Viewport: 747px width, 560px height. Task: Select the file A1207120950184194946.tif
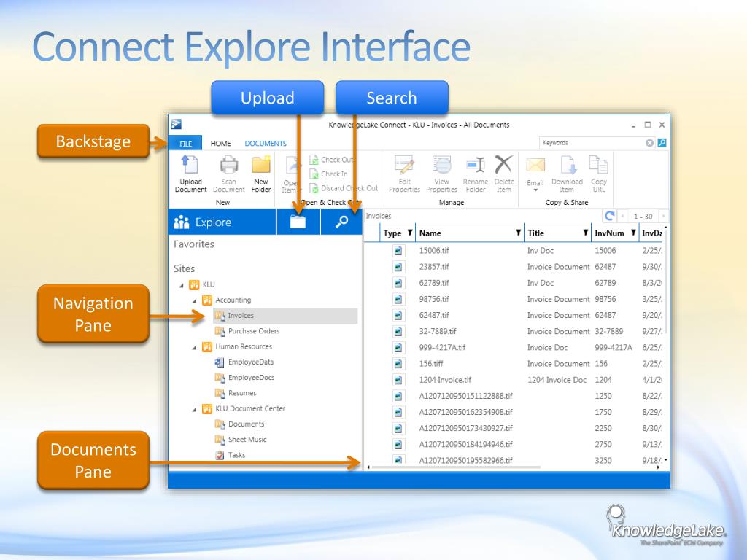tap(466, 445)
